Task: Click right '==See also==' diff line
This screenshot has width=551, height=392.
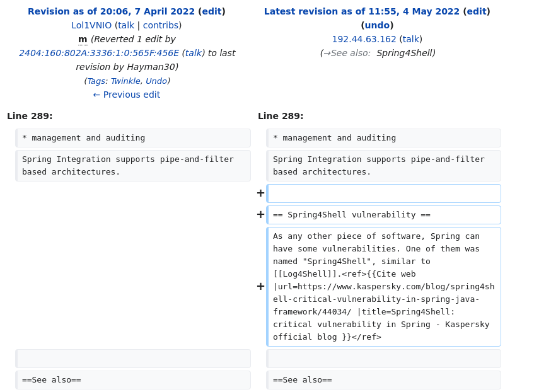Action: [383, 380]
